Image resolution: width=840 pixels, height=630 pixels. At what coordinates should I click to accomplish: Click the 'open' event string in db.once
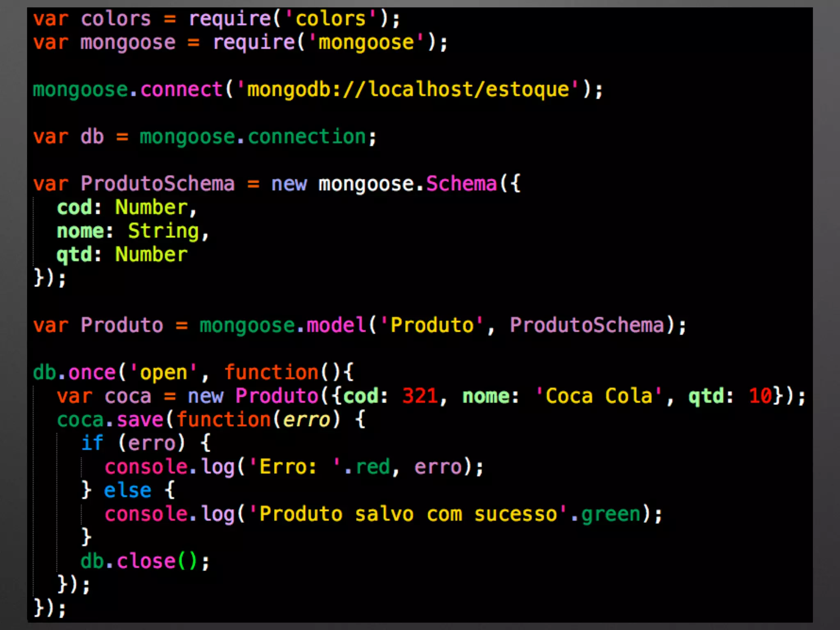[x=163, y=372]
